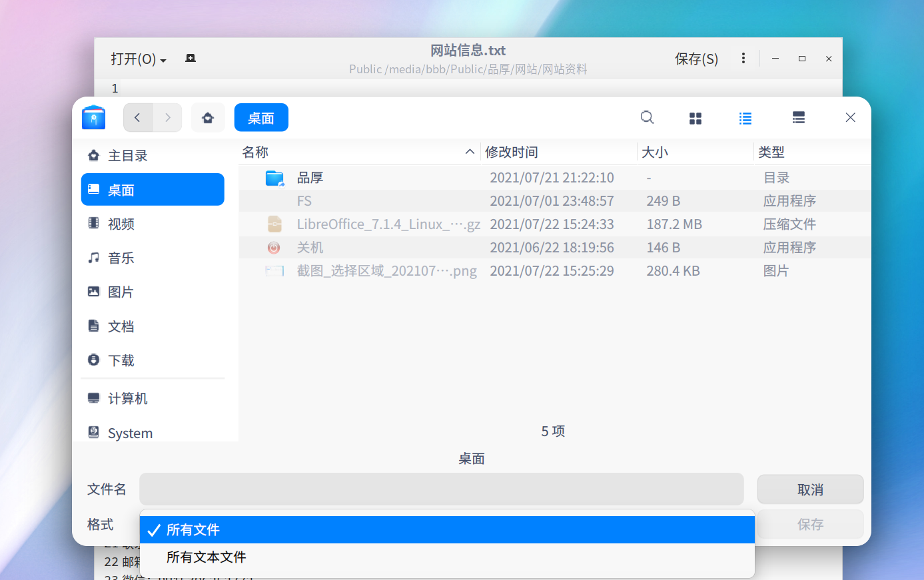Click the 桌面 breadcrumb button
Screen dimensions: 924x580
point(261,118)
